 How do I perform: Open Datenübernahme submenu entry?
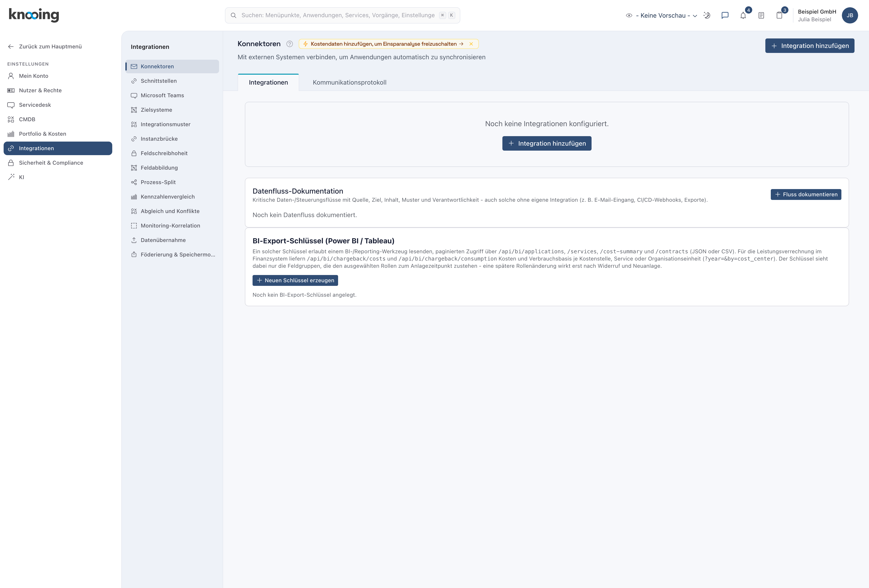pyautogui.click(x=172, y=240)
